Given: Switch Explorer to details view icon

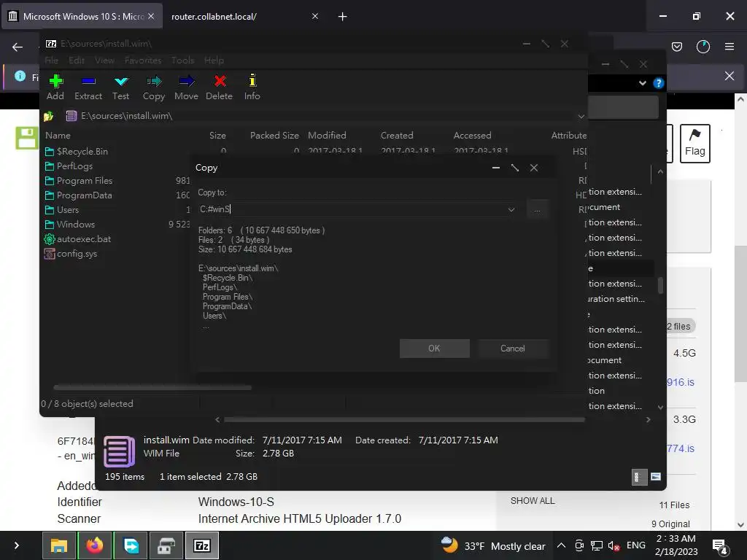Looking at the screenshot, I should (x=639, y=477).
